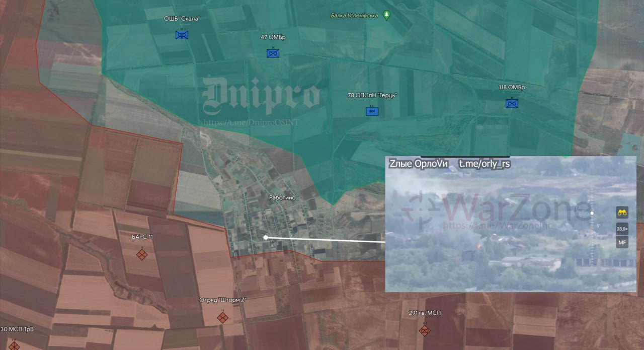
Task: Click the Работино town label
Action: tap(282, 198)
